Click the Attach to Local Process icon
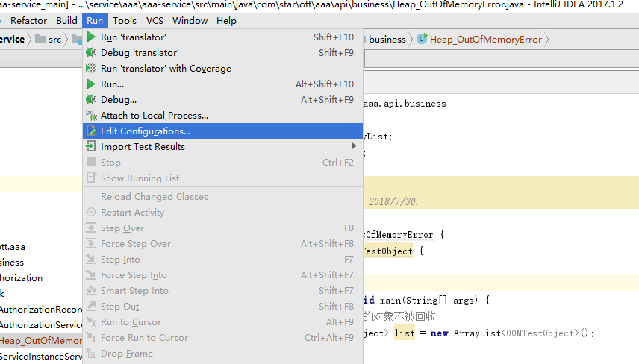This screenshot has width=639, height=364. 91,115
